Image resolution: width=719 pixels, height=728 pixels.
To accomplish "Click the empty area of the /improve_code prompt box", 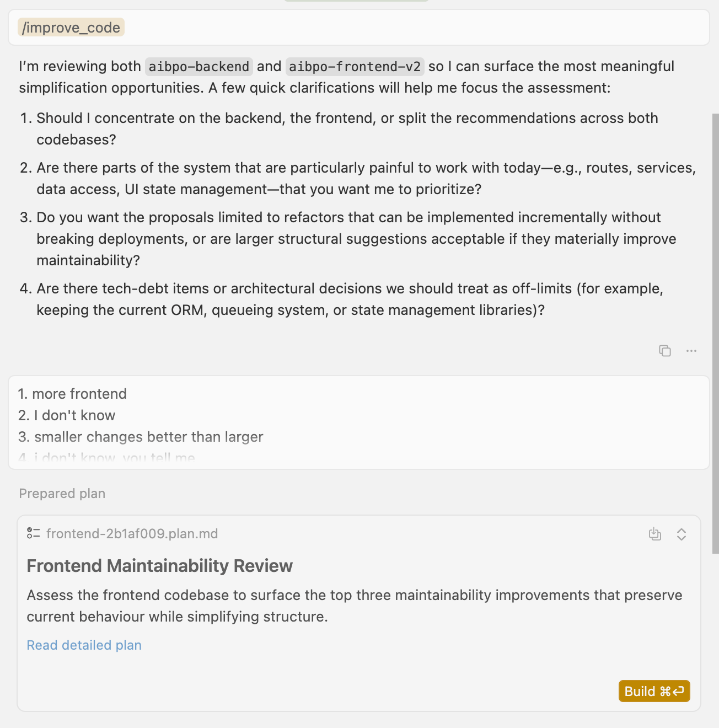I will (414, 28).
